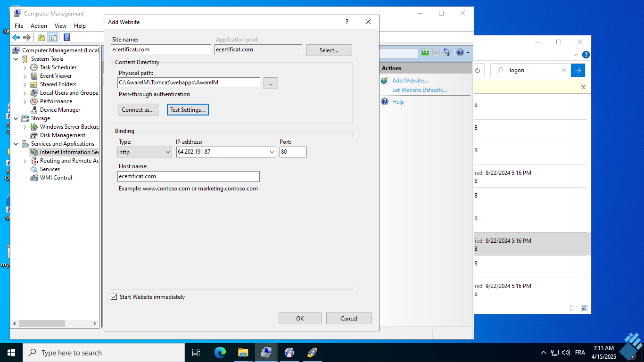Click the Up one level folder icon
Image resolution: width=644 pixels, height=362 pixels.
[x=41, y=37]
